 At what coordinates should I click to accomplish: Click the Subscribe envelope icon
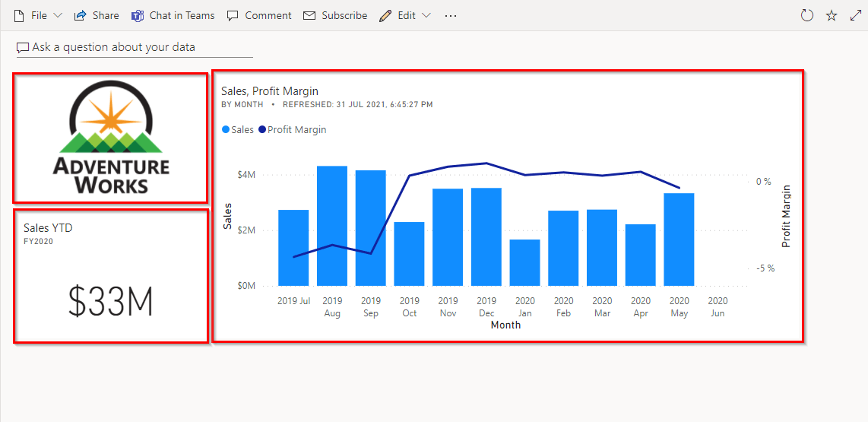(x=309, y=15)
